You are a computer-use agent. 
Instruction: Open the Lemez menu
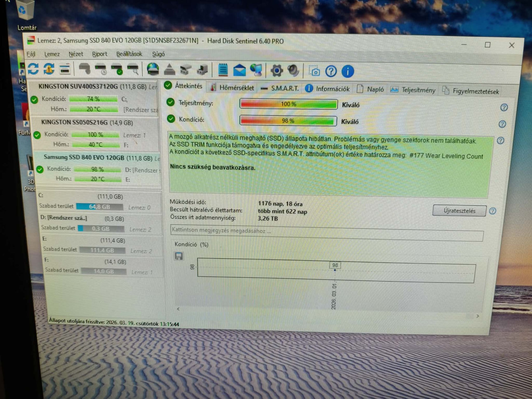tap(52, 54)
